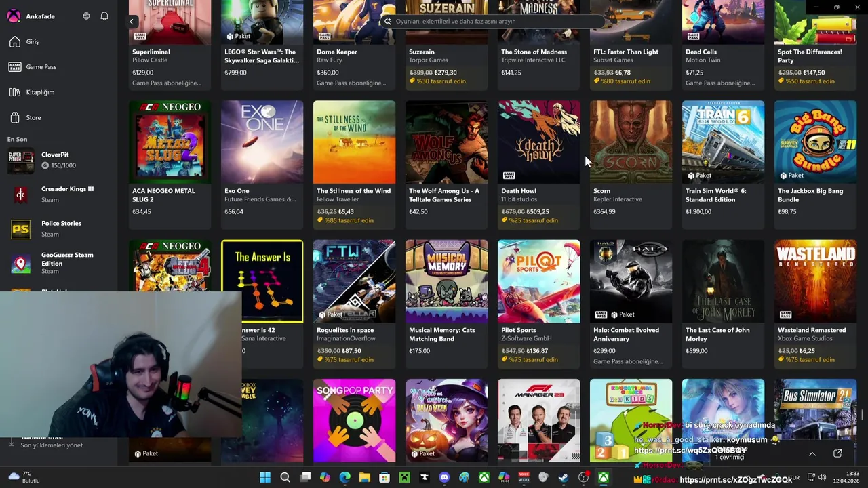Open File Explorer from taskbar
Image resolution: width=868 pixels, height=488 pixels.
click(x=365, y=477)
